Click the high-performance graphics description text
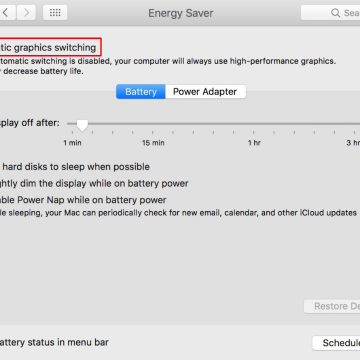The image size is (360, 360). [168, 61]
